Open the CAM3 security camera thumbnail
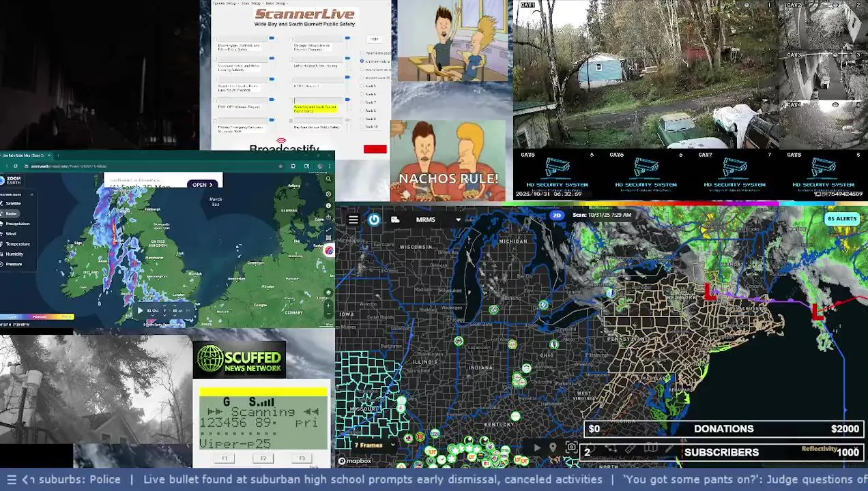The width and height of the screenshot is (868, 491). pos(823,75)
